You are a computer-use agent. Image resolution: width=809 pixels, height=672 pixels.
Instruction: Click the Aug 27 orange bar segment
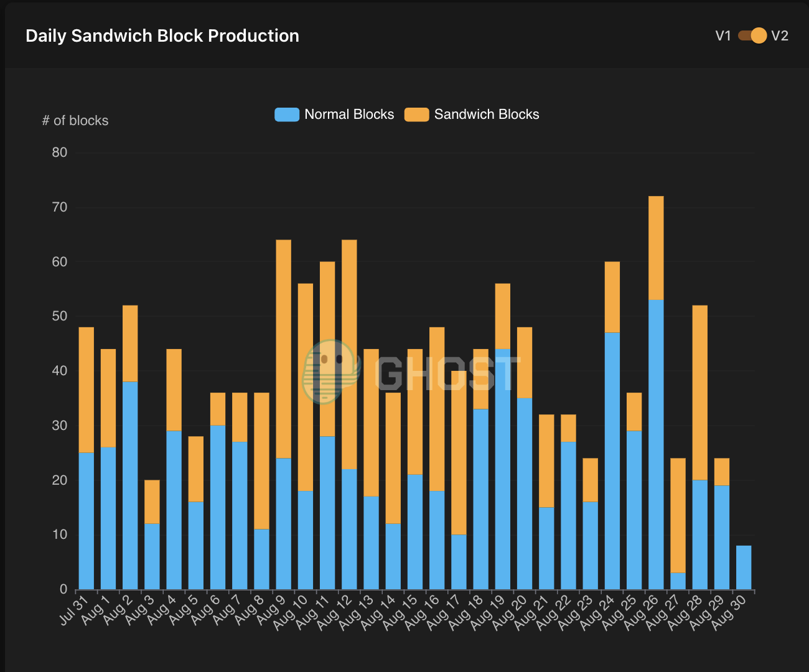click(x=678, y=515)
